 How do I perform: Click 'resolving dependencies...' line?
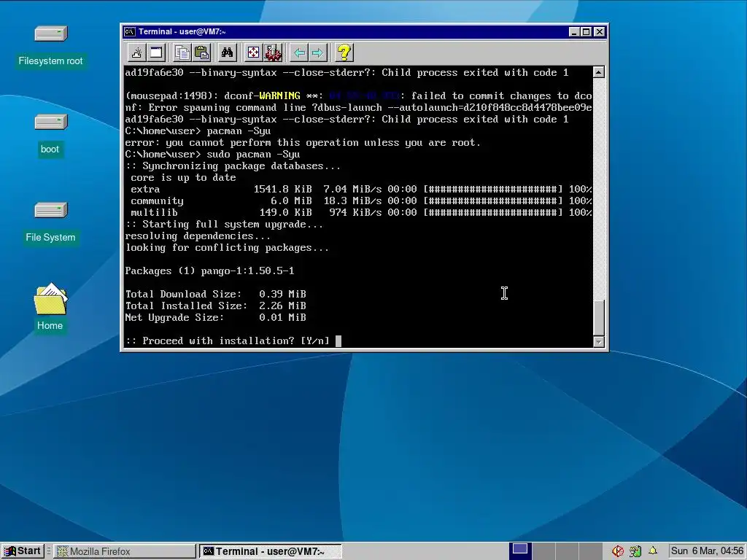pyautogui.click(x=198, y=236)
